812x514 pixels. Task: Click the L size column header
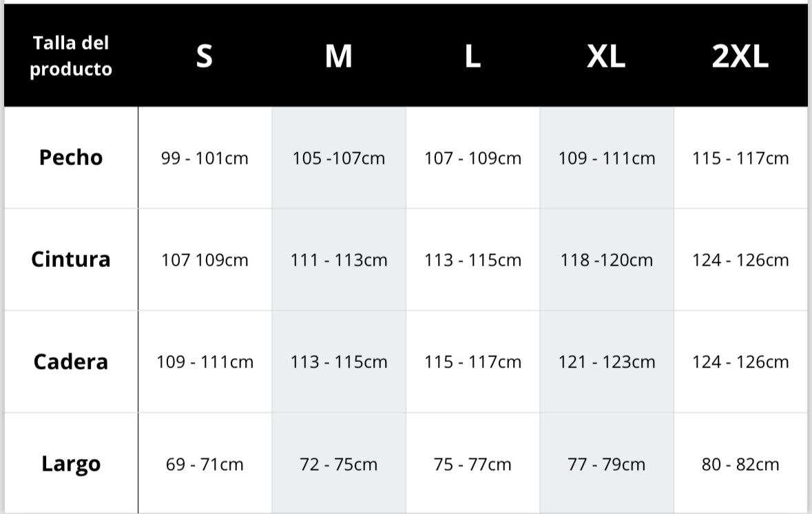pos(472,56)
